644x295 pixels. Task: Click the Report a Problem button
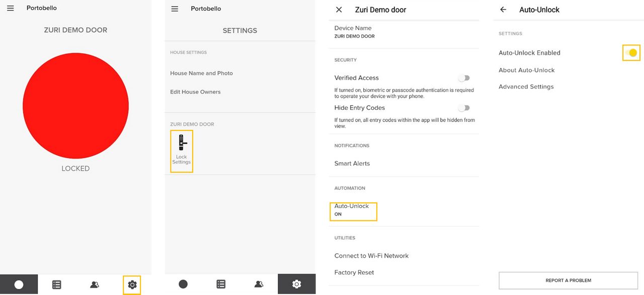tap(568, 280)
